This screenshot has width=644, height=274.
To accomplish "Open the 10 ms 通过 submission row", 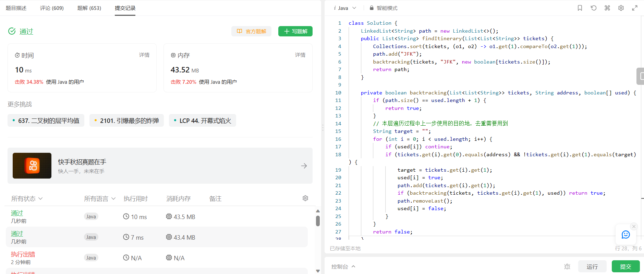I will point(157,217).
